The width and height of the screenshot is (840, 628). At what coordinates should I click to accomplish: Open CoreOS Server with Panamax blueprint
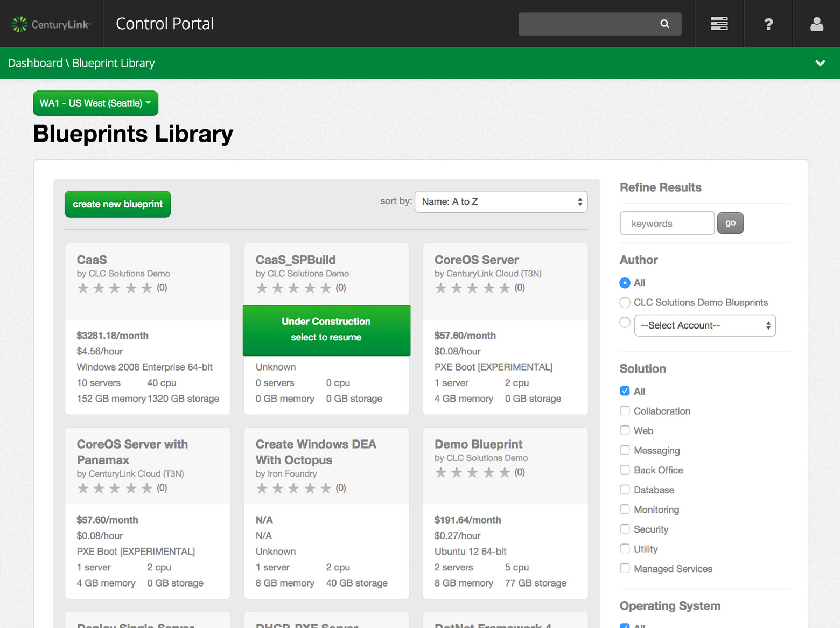coord(132,452)
